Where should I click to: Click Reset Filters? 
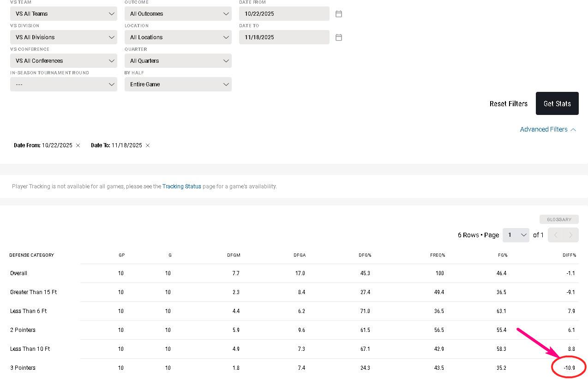point(508,104)
